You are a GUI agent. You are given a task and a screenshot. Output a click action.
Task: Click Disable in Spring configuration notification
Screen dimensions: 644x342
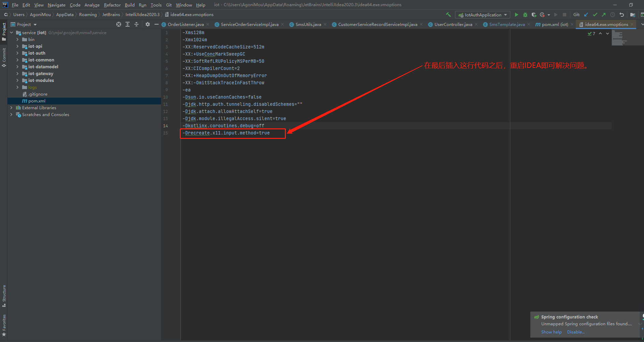tap(576, 332)
